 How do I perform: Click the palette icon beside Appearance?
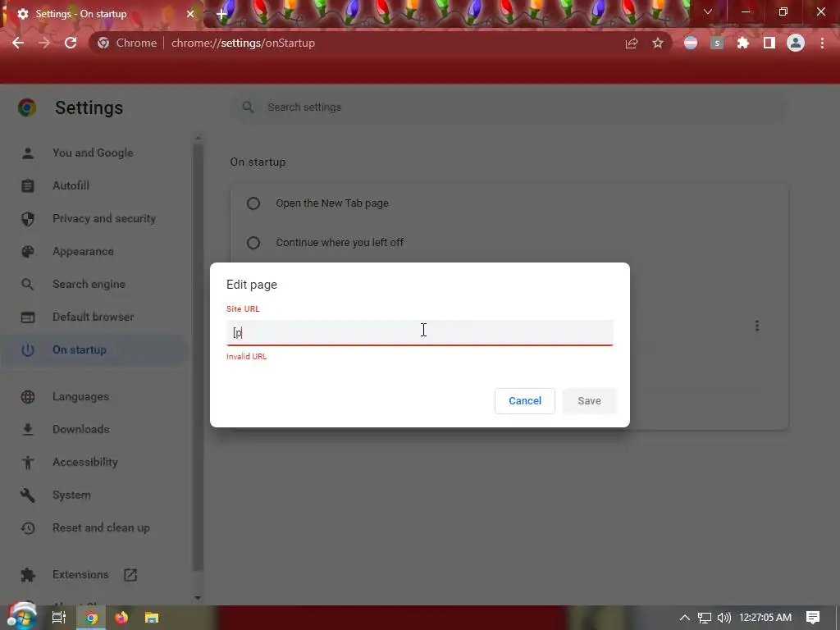click(28, 251)
